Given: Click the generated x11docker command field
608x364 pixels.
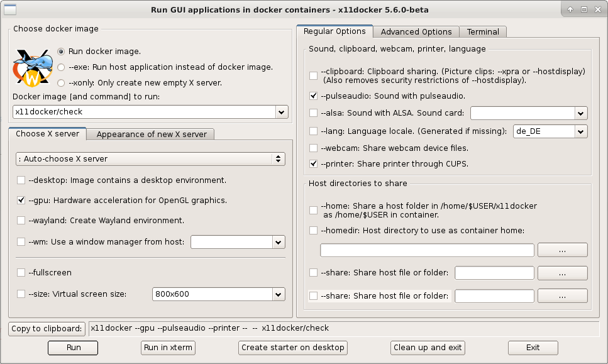Looking at the screenshot, I should (x=343, y=328).
